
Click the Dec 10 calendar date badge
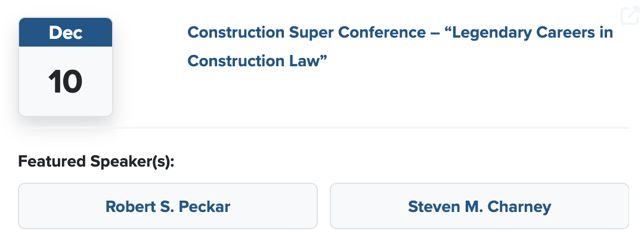coord(66,67)
